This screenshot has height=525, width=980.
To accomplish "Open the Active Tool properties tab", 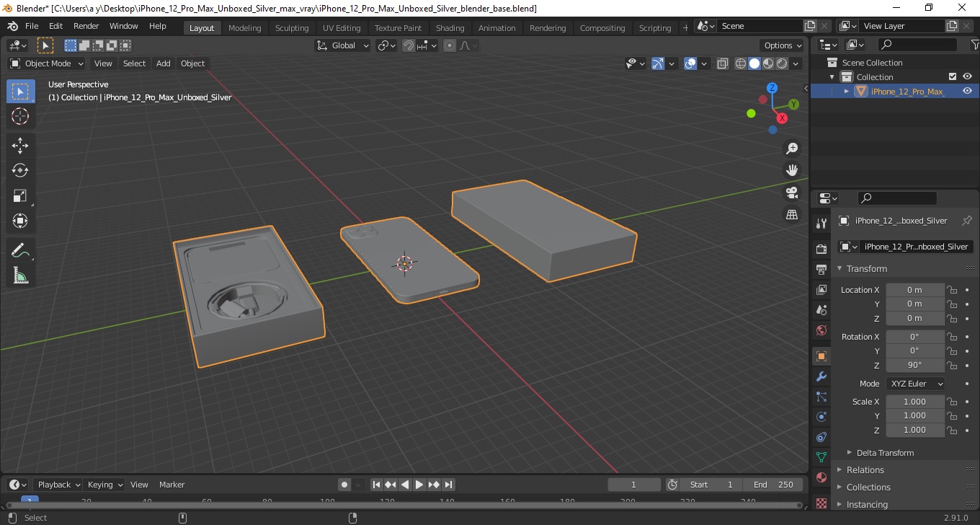I will coord(821,224).
